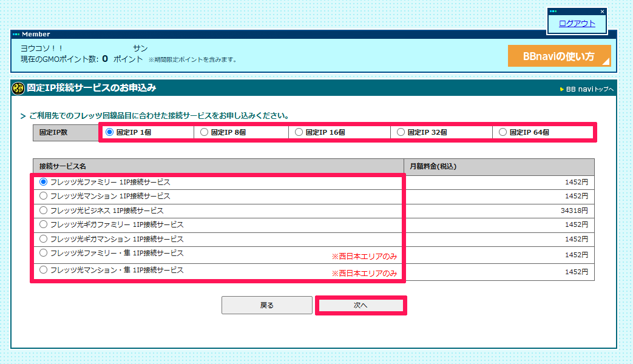Select 固定IP 64個 radio button

pyautogui.click(x=503, y=132)
